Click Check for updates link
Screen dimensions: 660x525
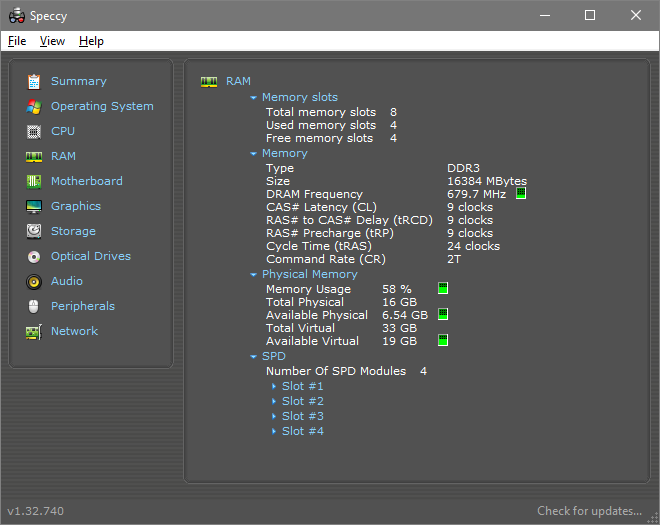pos(589,511)
